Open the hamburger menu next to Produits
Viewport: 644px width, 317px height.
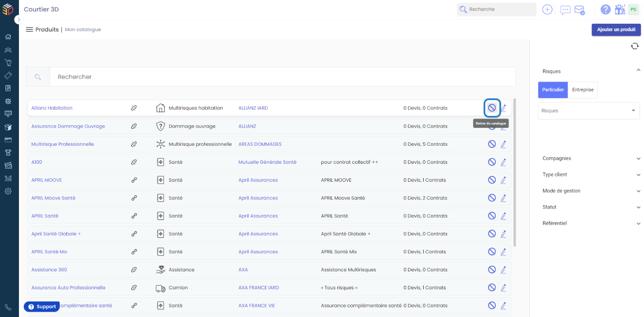pyautogui.click(x=29, y=29)
